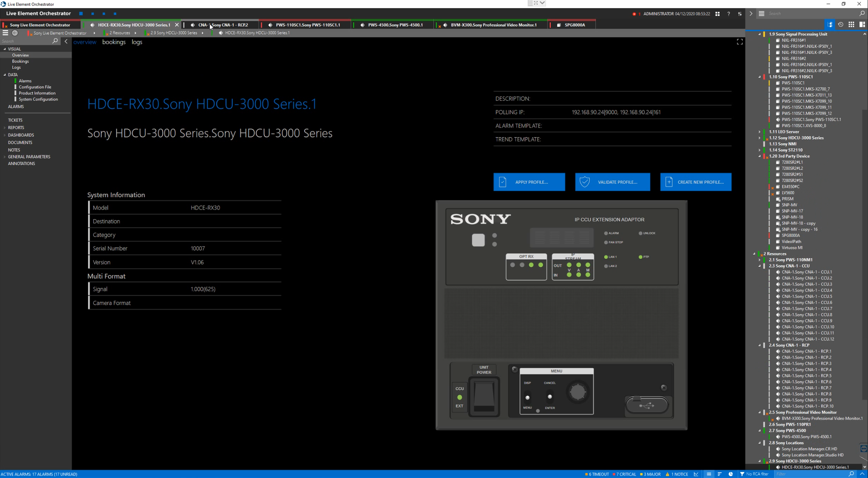
Task: Click the right panel search magnifier icon
Action: click(x=862, y=13)
